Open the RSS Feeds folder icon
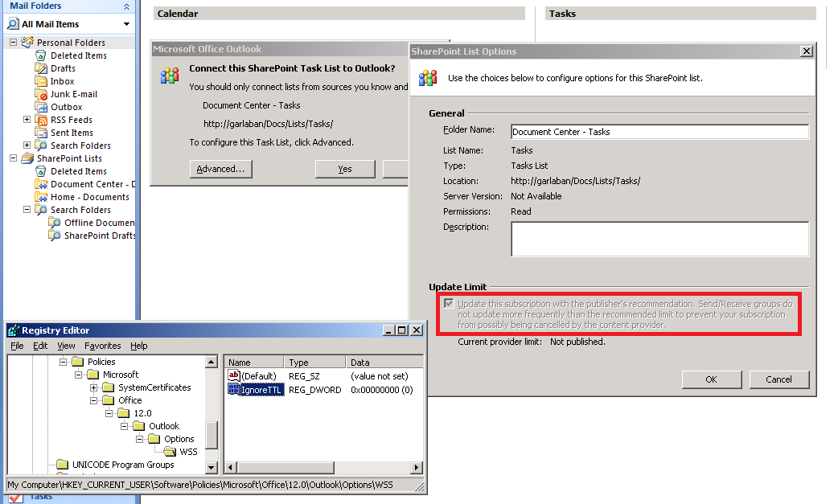834x504 pixels. click(41, 120)
